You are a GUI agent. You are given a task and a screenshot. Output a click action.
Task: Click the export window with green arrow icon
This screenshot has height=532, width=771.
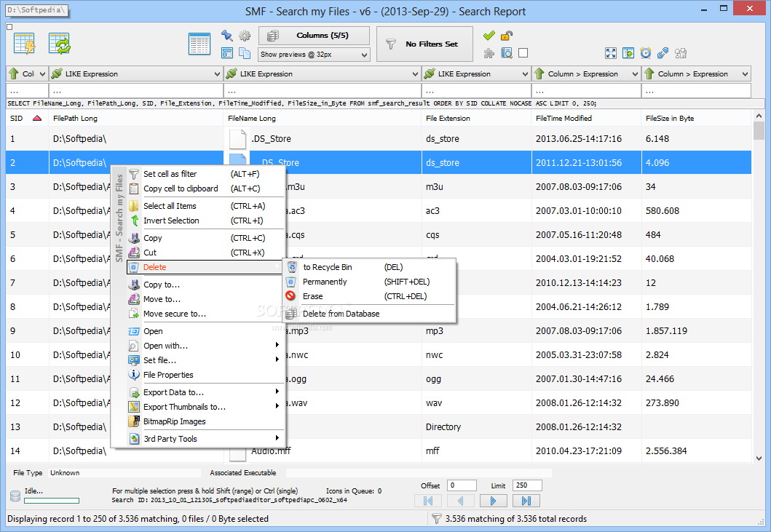pyautogui.click(x=628, y=53)
